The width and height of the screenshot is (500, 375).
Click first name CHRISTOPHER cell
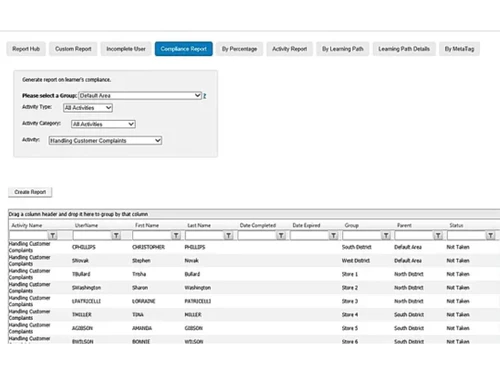point(148,247)
